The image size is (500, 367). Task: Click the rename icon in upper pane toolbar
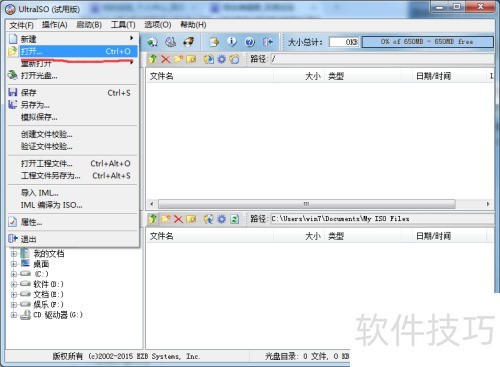coord(191,59)
